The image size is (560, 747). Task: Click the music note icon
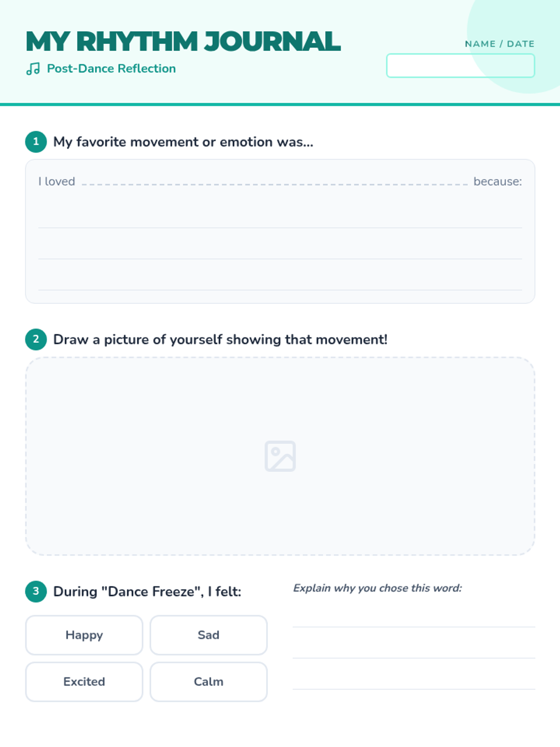[33, 69]
